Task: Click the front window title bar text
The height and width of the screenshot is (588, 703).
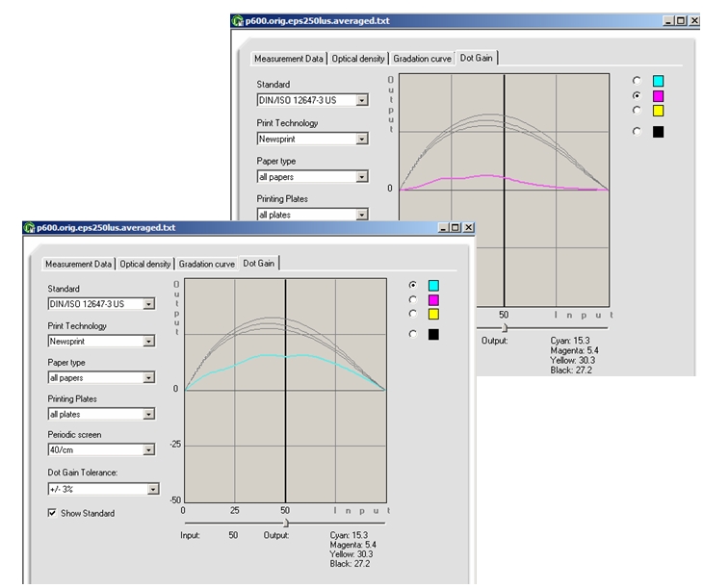Action: pos(106,228)
